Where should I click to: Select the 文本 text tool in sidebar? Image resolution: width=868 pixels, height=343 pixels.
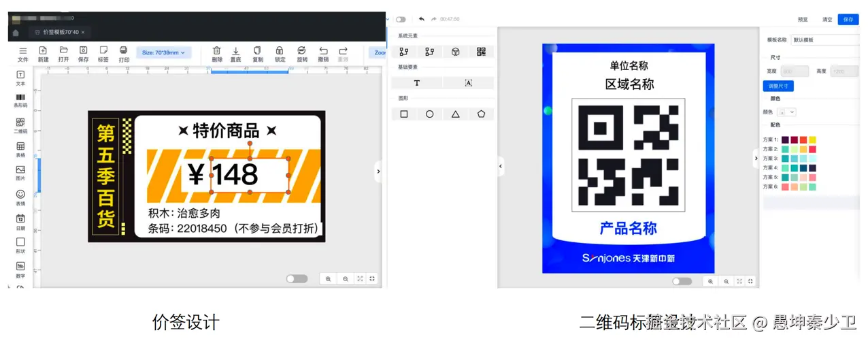point(20,78)
